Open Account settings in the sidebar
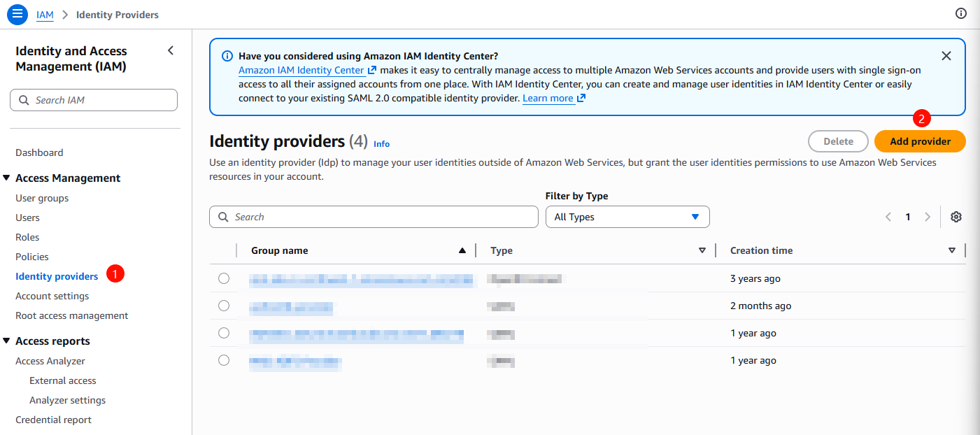The height and width of the screenshot is (435, 980). 52,296
